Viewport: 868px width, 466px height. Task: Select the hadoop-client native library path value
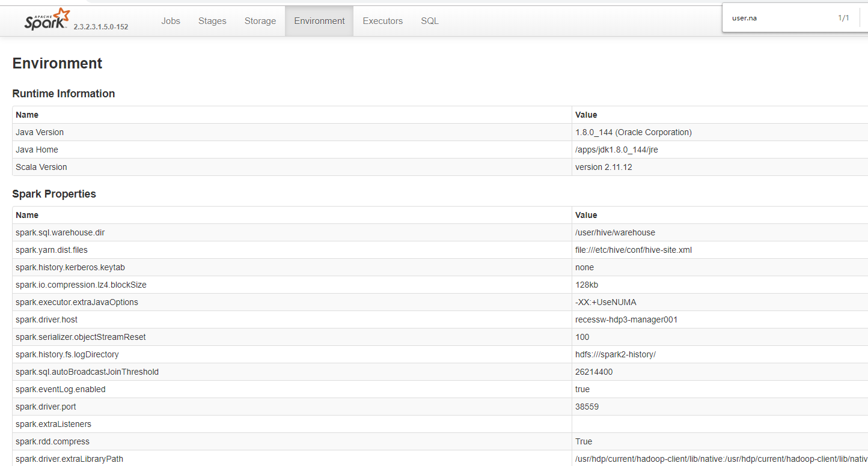(721, 459)
